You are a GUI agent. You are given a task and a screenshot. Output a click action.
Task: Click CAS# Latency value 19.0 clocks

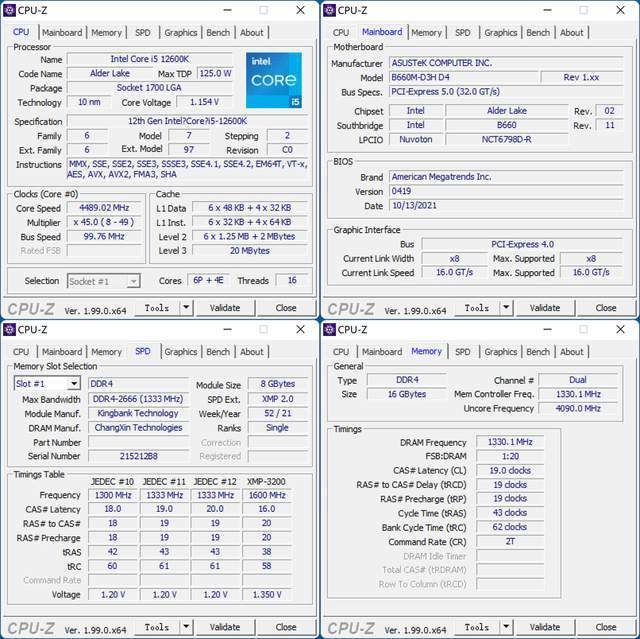point(510,470)
